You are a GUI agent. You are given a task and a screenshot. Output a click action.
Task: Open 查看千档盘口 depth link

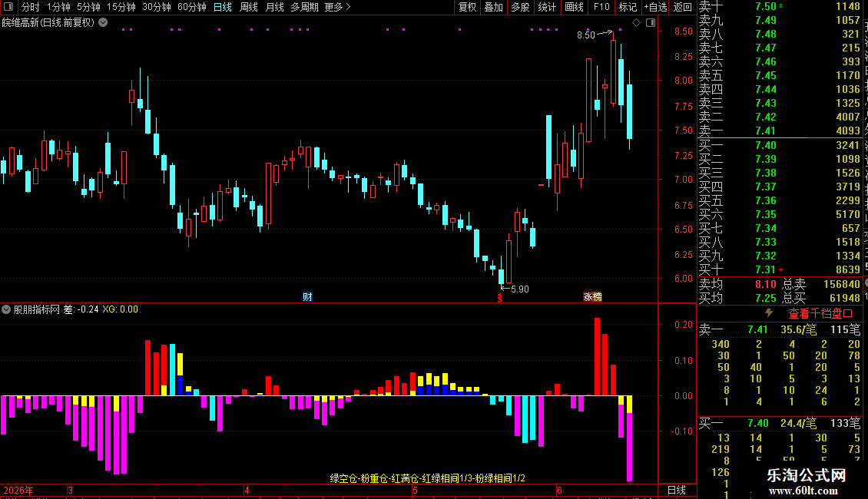(x=820, y=314)
